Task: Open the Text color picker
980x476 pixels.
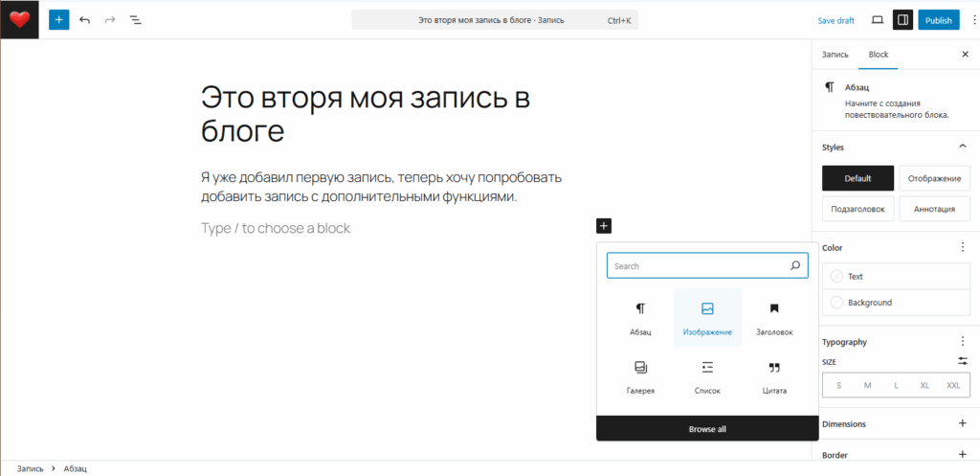Action: coord(855,276)
